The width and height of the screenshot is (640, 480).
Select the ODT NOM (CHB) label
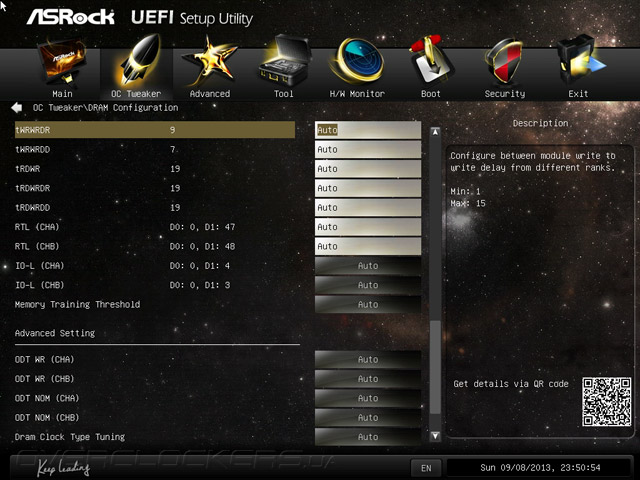(47, 418)
